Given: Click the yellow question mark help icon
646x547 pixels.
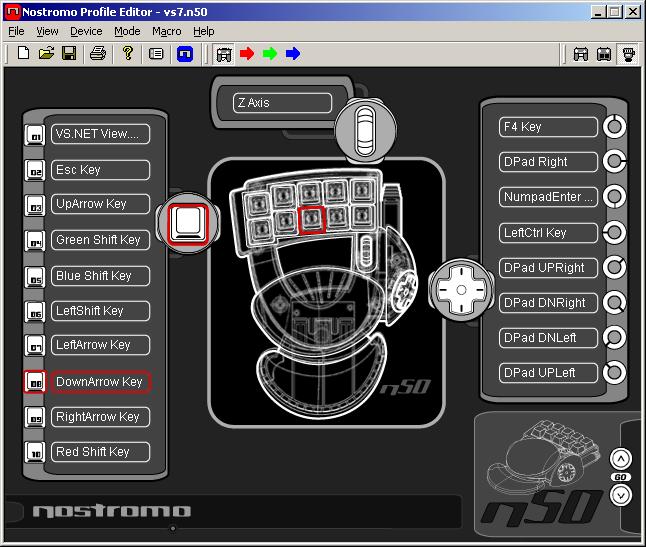Looking at the screenshot, I should click(x=128, y=54).
